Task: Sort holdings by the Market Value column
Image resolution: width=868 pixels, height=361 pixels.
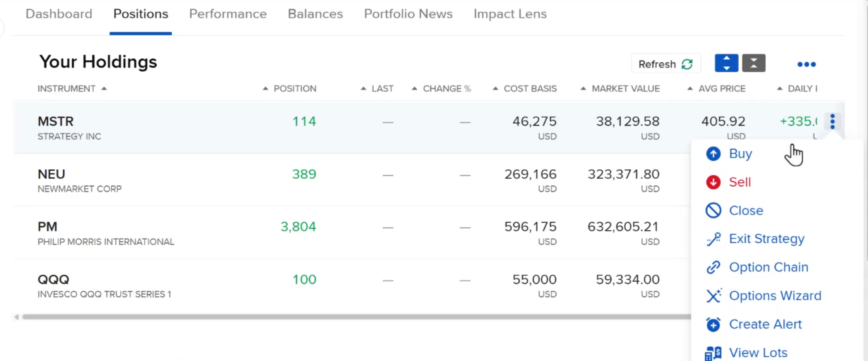Action: click(625, 89)
